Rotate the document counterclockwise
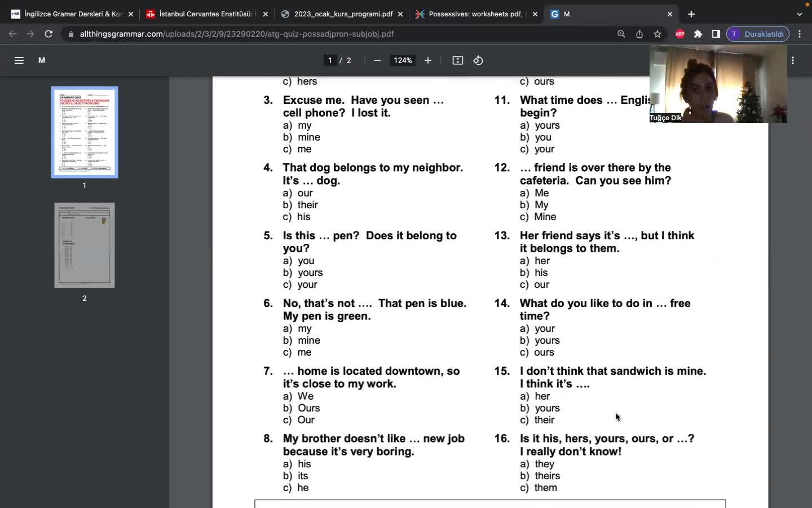Screen dimensions: 812x508 pos(478,60)
